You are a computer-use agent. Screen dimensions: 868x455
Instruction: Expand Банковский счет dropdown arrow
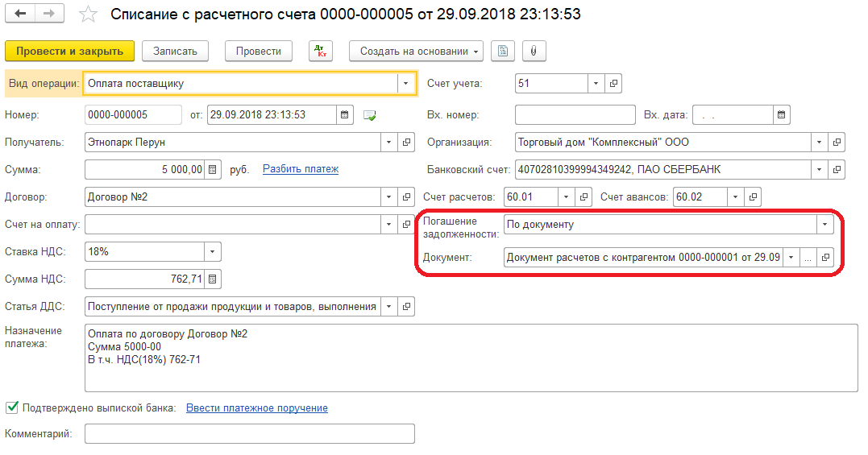pos(820,170)
